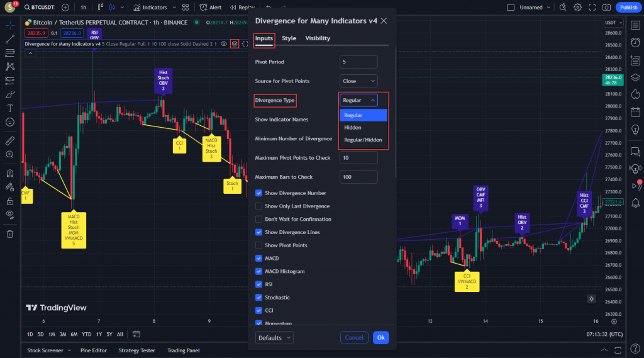Click the Cancel button
The image size is (644, 358).
point(354,338)
